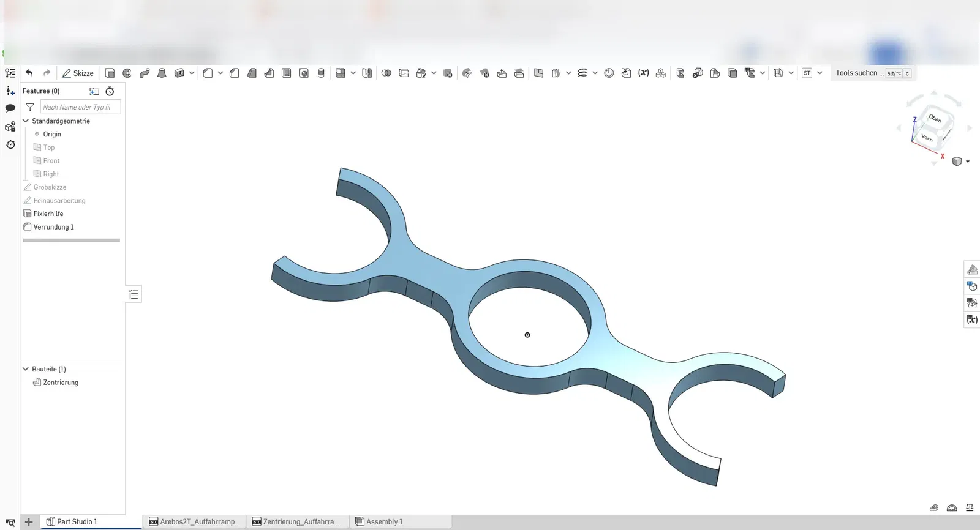Open dropdown next to Fillet tool
This screenshot has height=530, width=980.
(221, 73)
